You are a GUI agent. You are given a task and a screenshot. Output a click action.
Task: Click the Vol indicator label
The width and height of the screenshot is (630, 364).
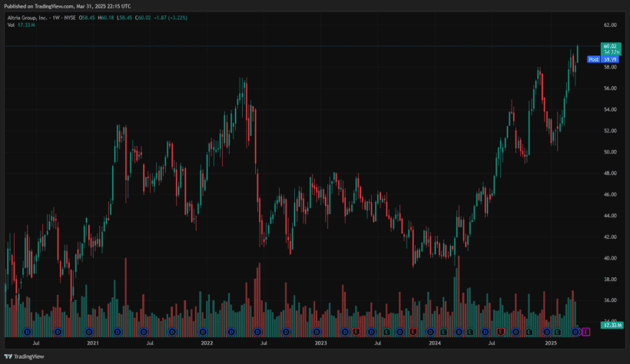(11, 25)
